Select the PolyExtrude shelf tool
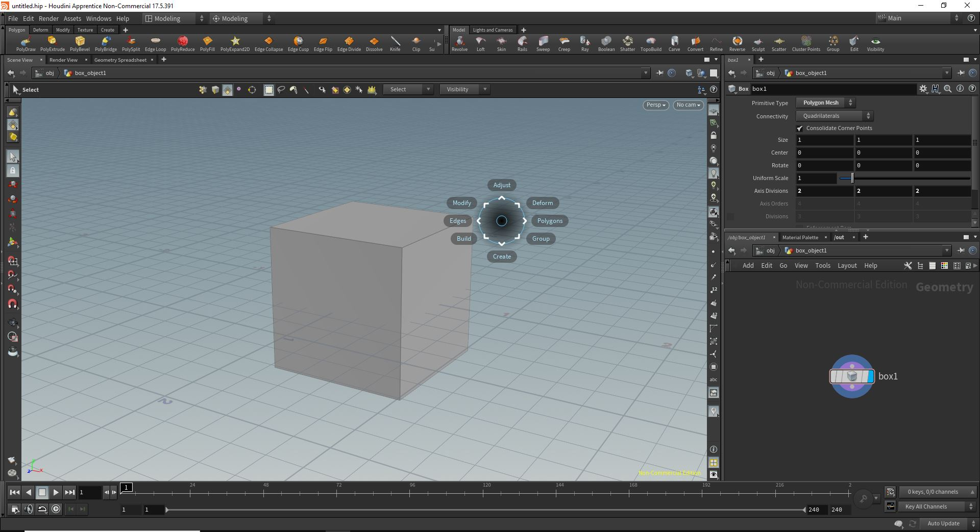 tap(52, 44)
